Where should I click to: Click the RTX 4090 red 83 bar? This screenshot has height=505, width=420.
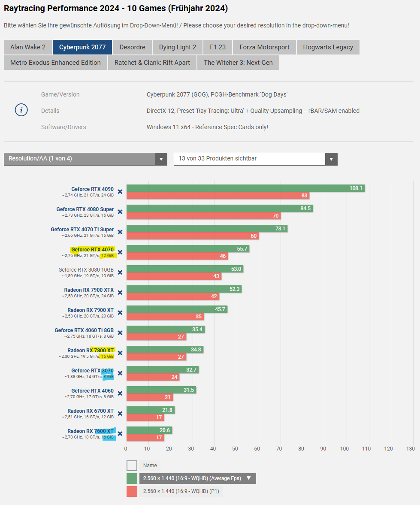tap(218, 196)
